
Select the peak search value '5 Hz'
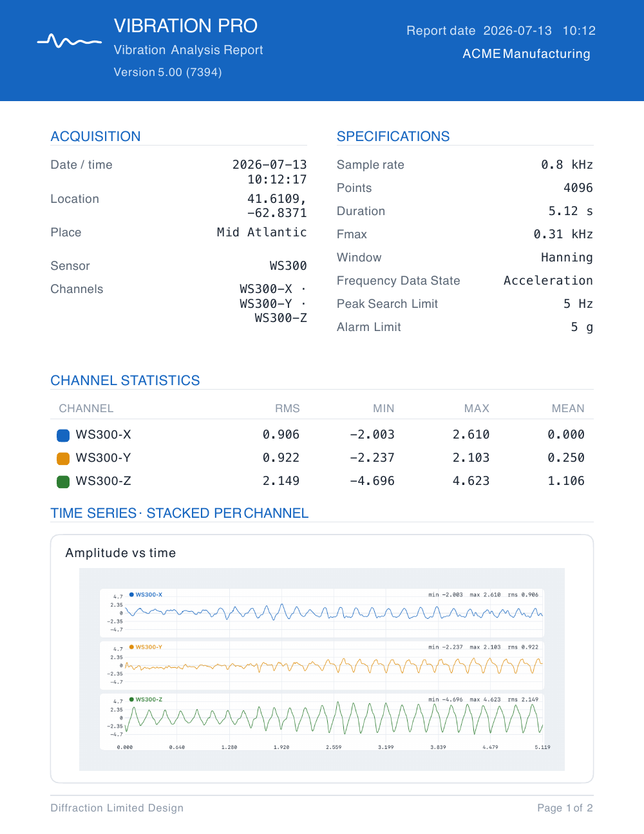click(x=578, y=304)
